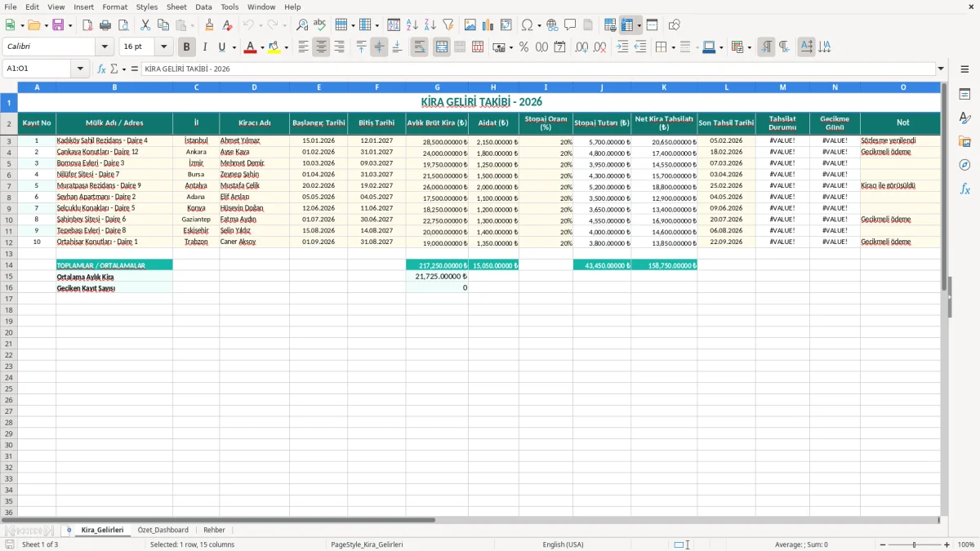This screenshot has width=980, height=551.
Task: Open the Sheet menu
Action: point(176,7)
